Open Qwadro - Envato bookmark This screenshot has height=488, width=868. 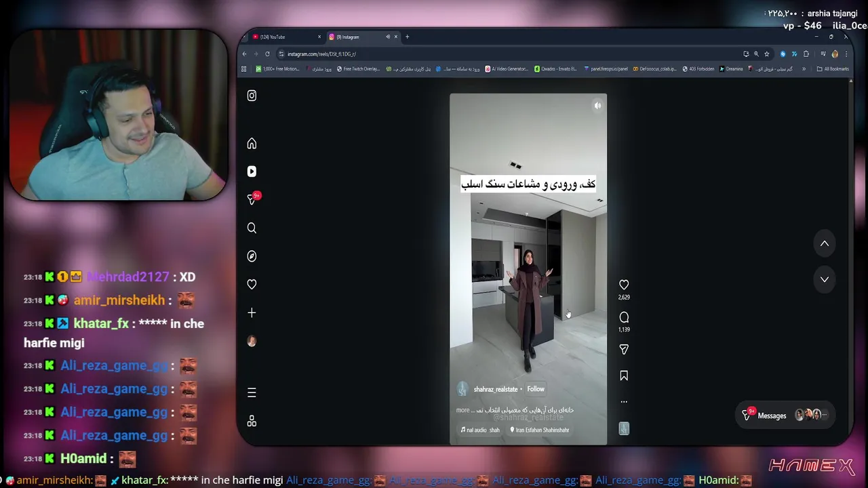point(555,68)
